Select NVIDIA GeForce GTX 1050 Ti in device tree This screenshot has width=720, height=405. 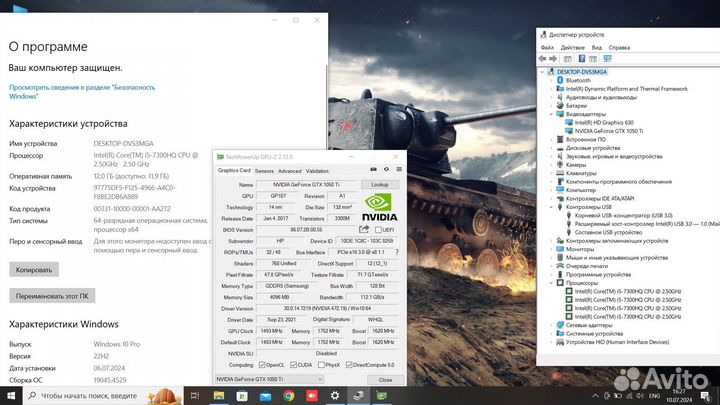[609, 131]
